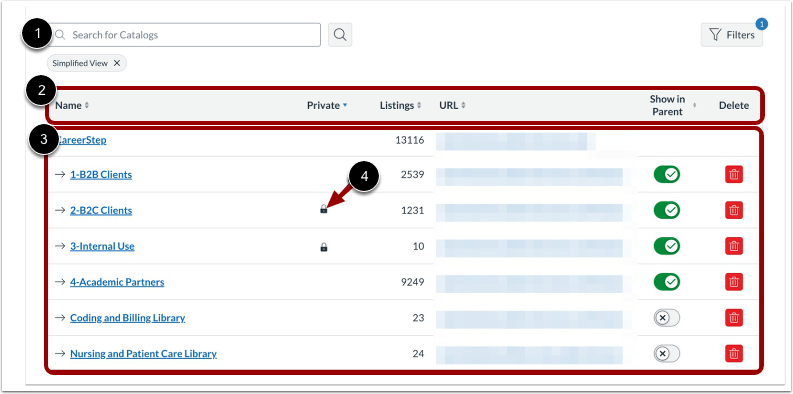The height and width of the screenshot is (394, 793).
Task: Focus the Search for Catalogs field
Action: [185, 35]
